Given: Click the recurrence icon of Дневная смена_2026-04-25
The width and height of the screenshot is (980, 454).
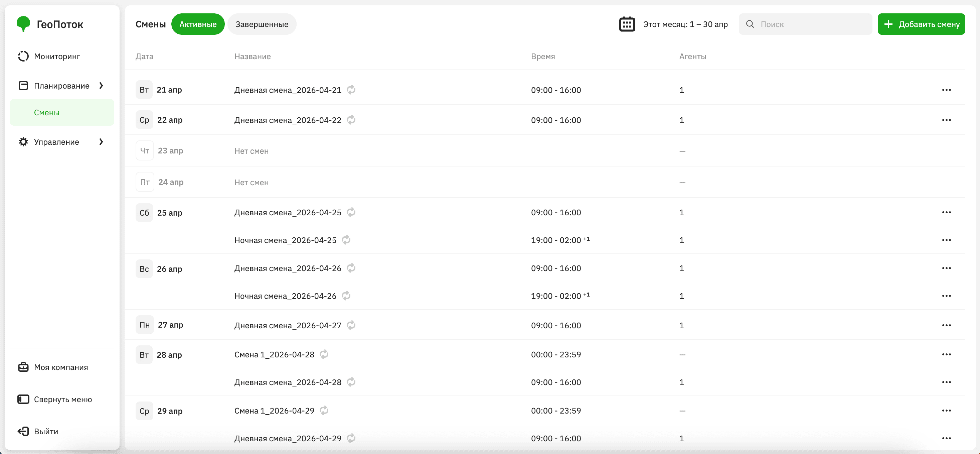Looking at the screenshot, I should pos(351,212).
